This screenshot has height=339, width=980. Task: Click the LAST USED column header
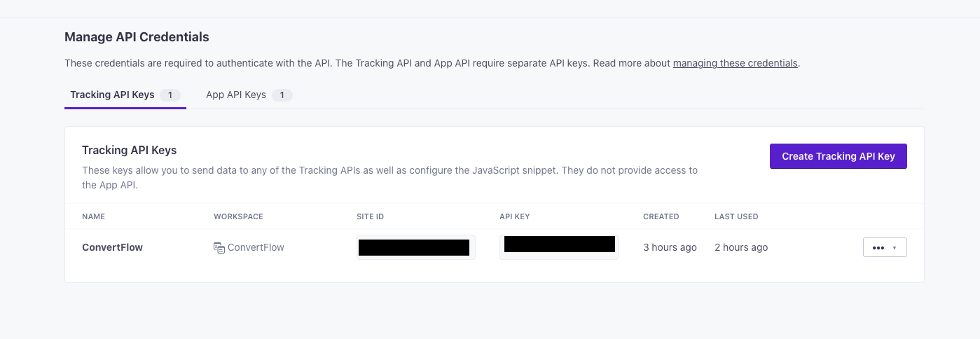(x=736, y=216)
